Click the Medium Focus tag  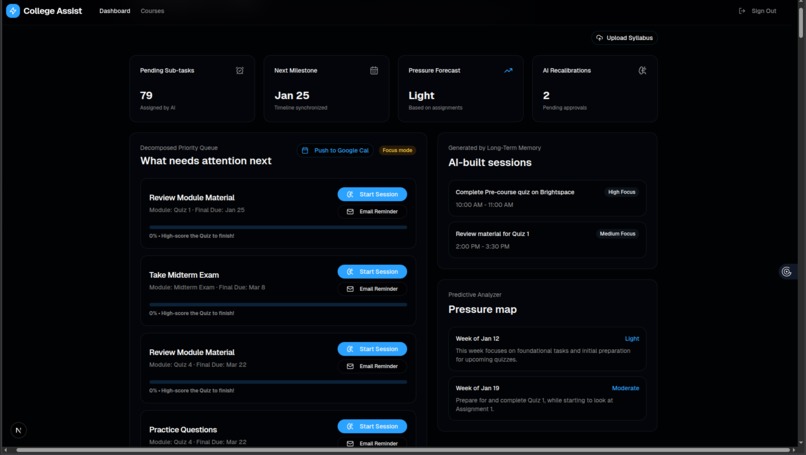(617, 234)
